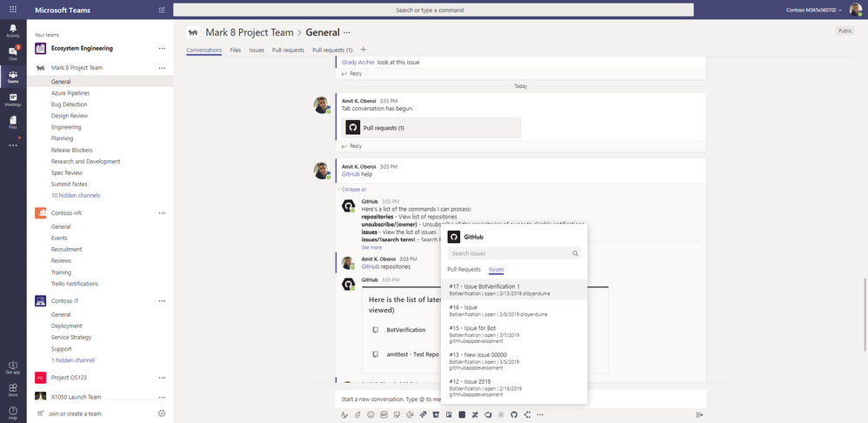The width and height of the screenshot is (868, 423).
Task: Open the Contoso account dropdown
Action: pos(814,10)
